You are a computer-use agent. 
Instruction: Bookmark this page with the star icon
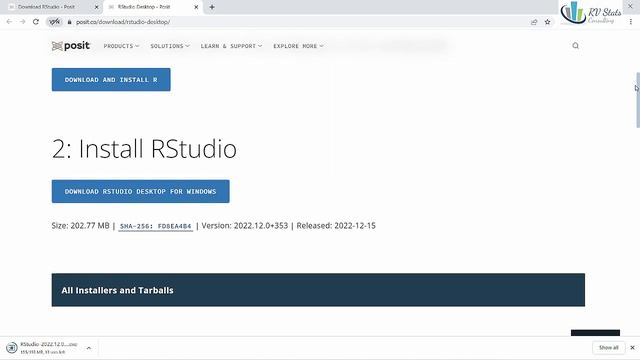coord(547,22)
